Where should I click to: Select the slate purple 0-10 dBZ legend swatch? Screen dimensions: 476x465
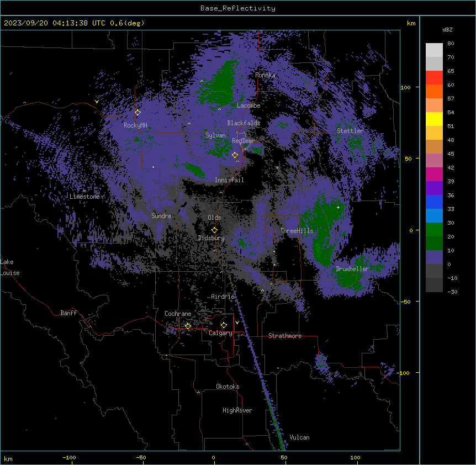click(434, 257)
